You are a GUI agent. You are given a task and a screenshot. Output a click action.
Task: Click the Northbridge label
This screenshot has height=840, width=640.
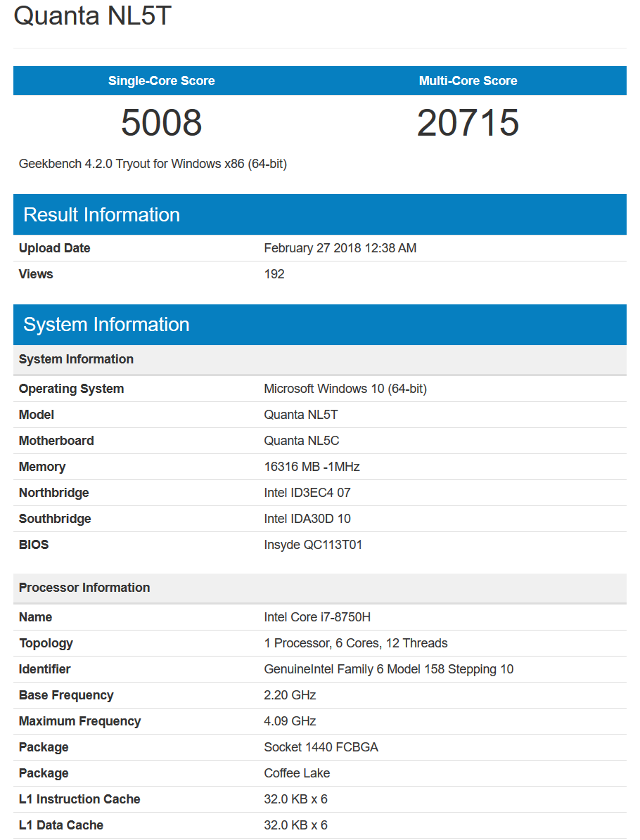click(53, 493)
